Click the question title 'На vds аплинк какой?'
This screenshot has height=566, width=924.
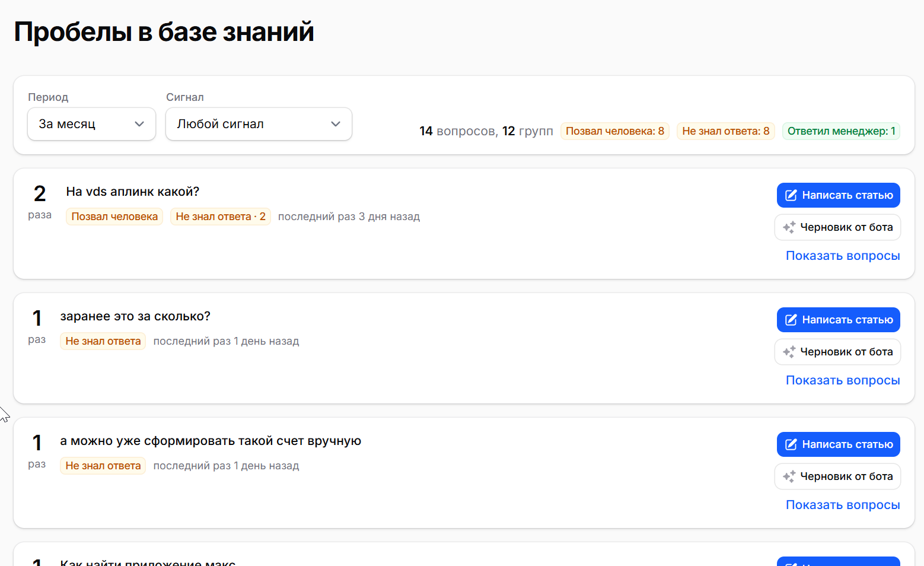pyautogui.click(x=133, y=192)
